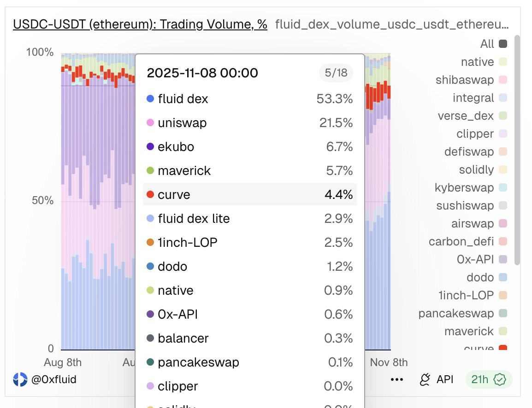Click the Fluid logo avatar icon
The width and height of the screenshot is (532, 408).
click(20, 379)
